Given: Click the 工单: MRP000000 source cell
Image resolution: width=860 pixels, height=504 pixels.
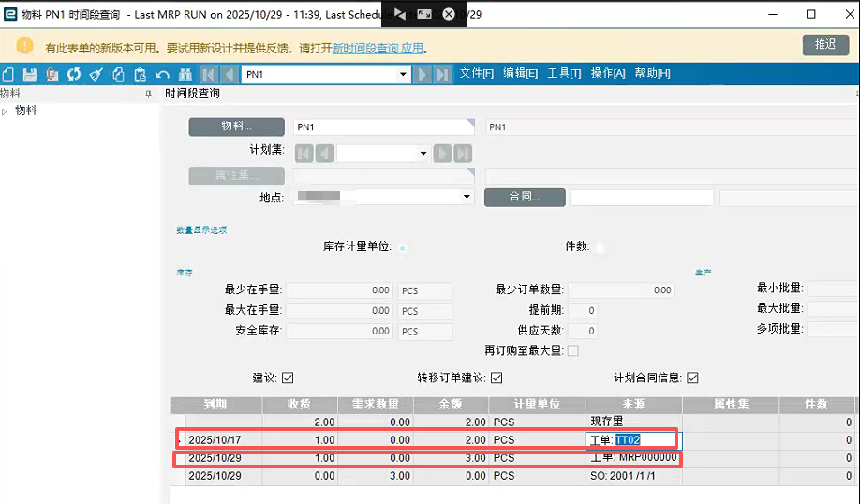Looking at the screenshot, I should 633,458.
